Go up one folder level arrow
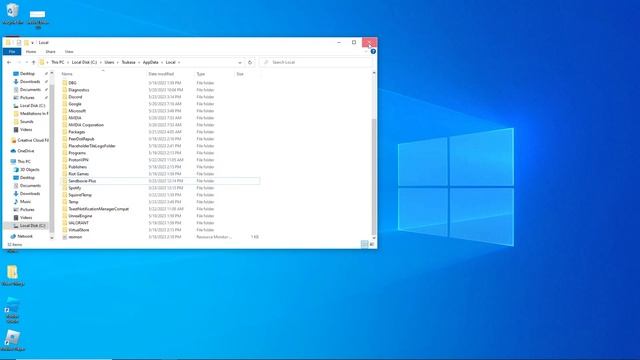The height and width of the screenshot is (360, 640). pyautogui.click(x=33, y=62)
